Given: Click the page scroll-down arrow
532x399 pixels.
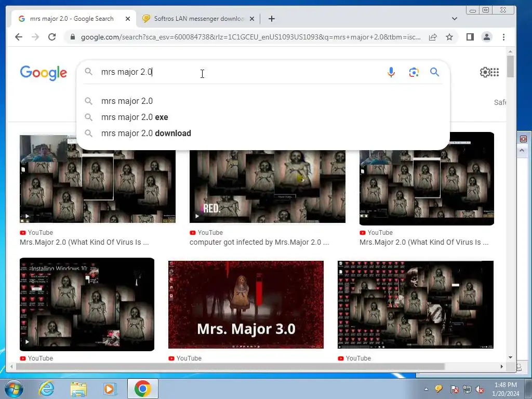Looking at the screenshot, I should click(x=510, y=357).
